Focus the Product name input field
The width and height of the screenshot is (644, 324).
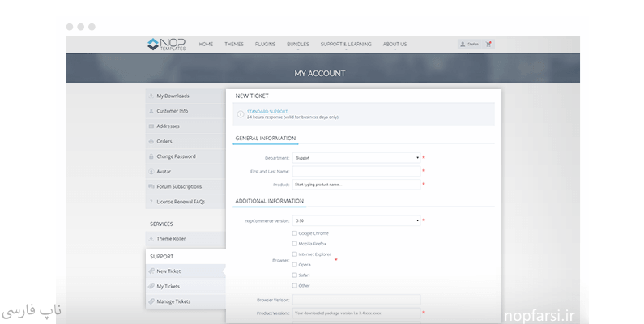tap(356, 185)
